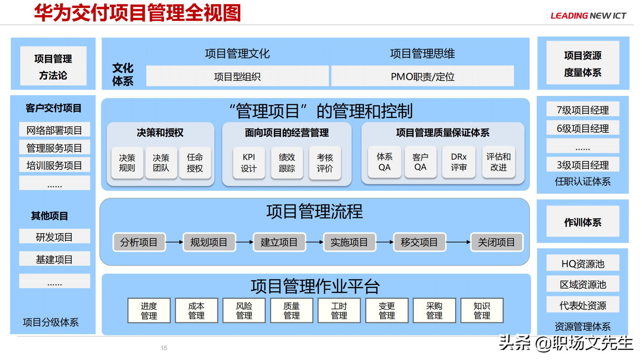
Task: Open the 项目管理思维 section
Action: point(424,54)
